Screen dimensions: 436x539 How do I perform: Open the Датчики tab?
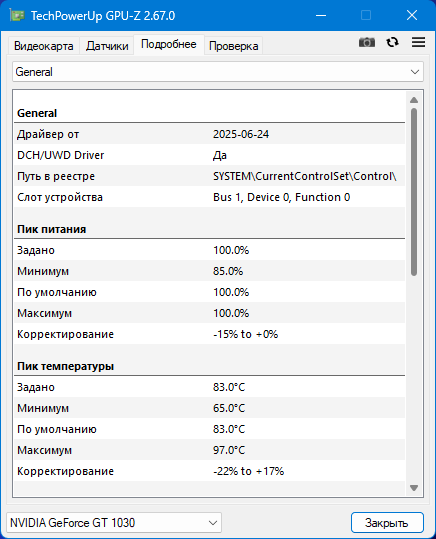click(107, 46)
